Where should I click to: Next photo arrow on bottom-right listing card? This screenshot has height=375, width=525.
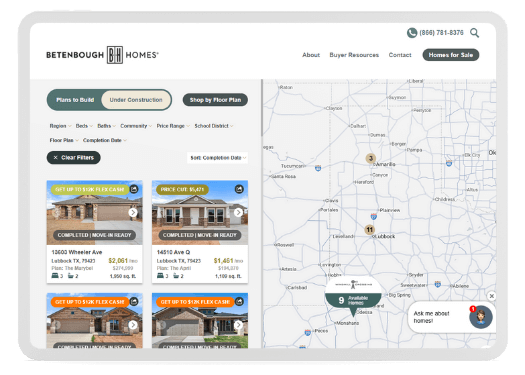238,325
